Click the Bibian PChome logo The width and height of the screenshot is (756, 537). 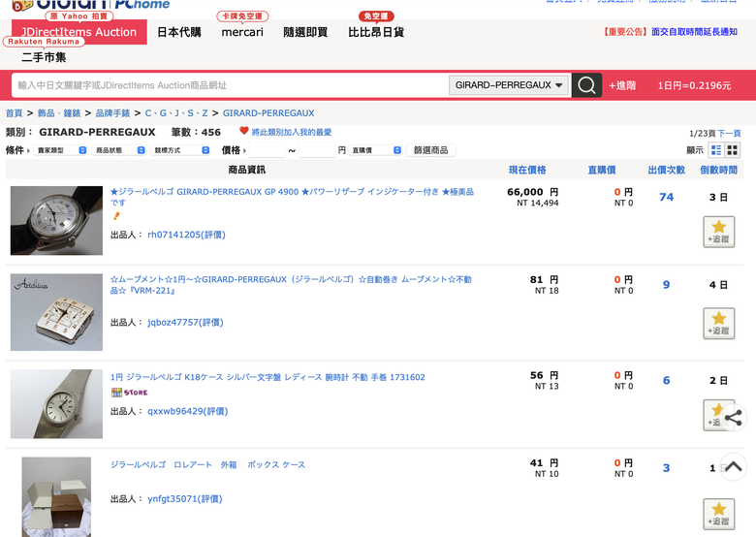coord(92,5)
